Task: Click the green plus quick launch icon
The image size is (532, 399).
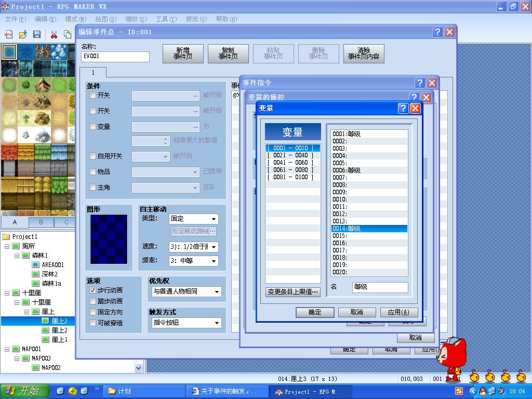Action: (x=73, y=391)
